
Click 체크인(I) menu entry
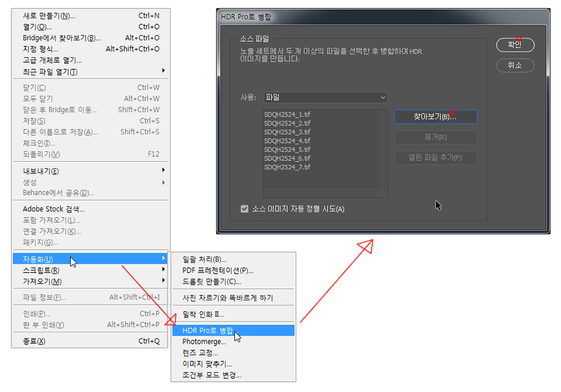click(x=91, y=143)
